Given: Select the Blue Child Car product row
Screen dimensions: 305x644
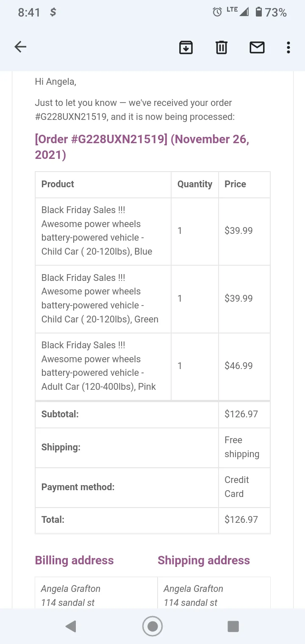Looking at the screenshot, I should pyautogui.click(x=152, y=231).
